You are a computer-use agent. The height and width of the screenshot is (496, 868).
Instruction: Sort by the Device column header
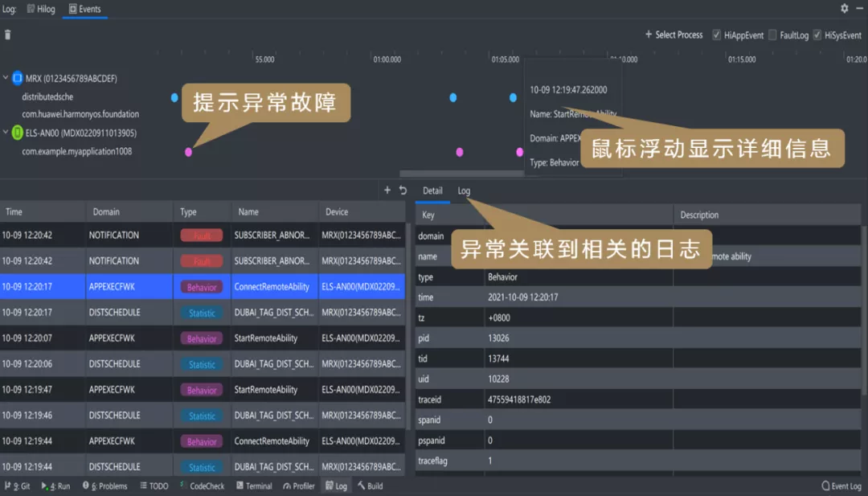pyautogui.click(x=362, y=211)
